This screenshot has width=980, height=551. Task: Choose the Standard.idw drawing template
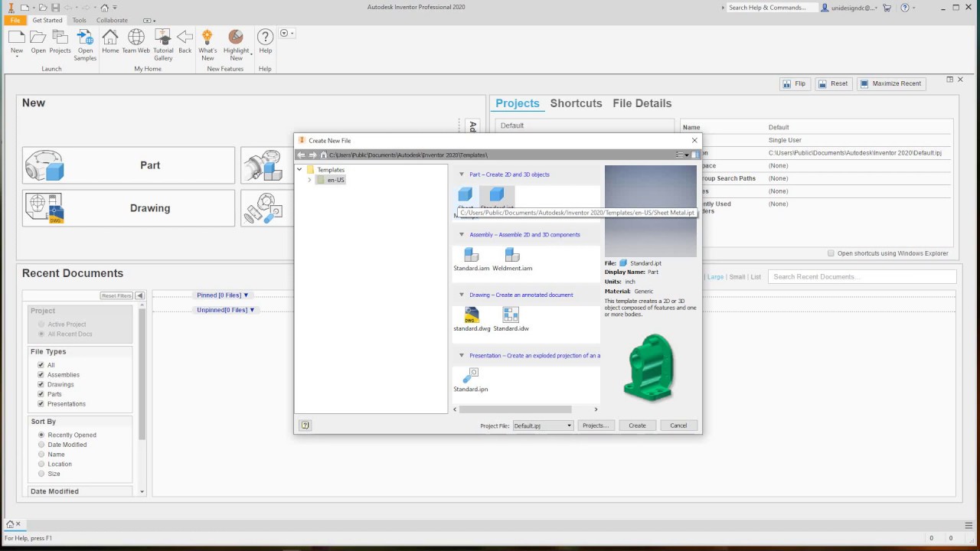511,320
